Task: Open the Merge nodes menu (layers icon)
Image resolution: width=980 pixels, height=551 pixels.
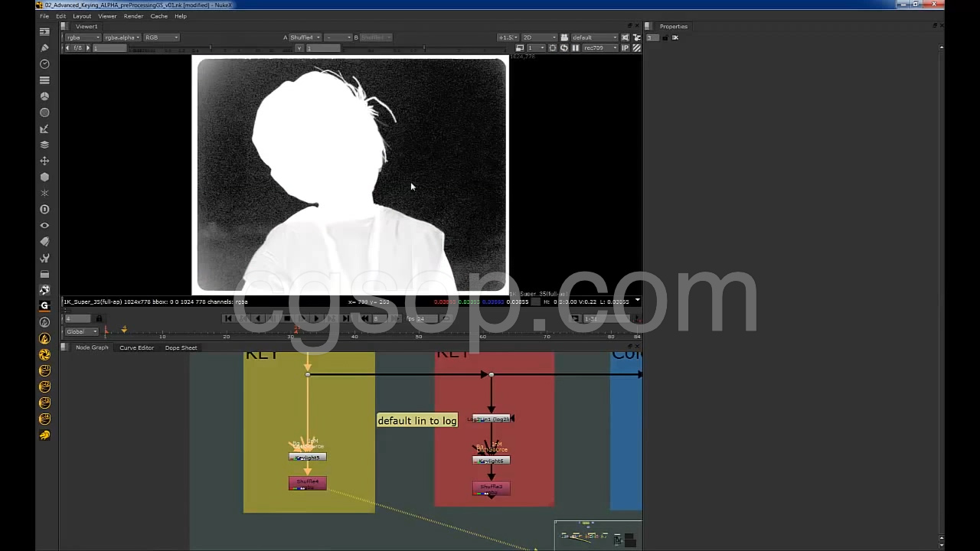Action: (x=44, y=145)
